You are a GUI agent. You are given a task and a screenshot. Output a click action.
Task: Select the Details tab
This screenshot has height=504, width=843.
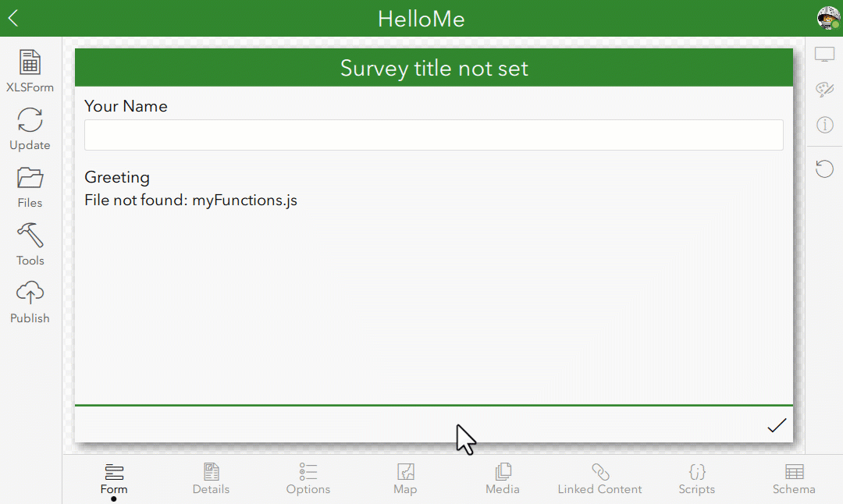click(211, 477)
